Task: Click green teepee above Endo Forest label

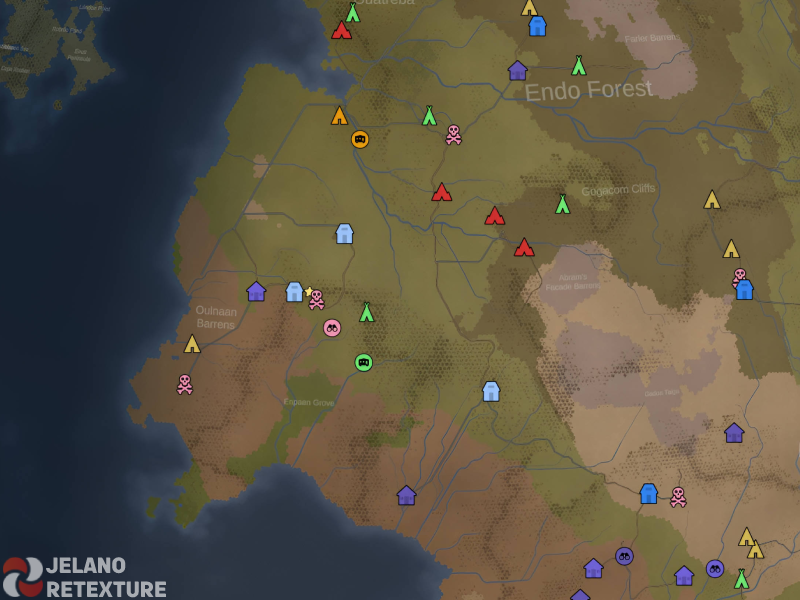Action: pyautogui.click(x=579, y=65)
